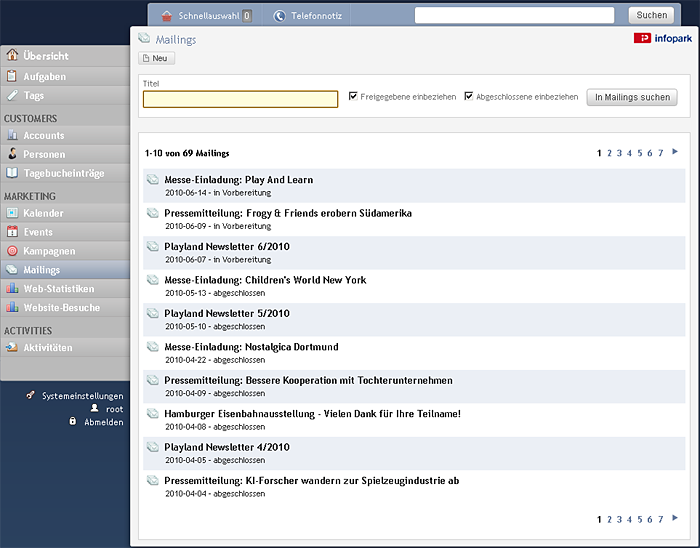Advance pages with the bottom arrow
This screenshot has height=548, width=700.
(x=675, y=518)
